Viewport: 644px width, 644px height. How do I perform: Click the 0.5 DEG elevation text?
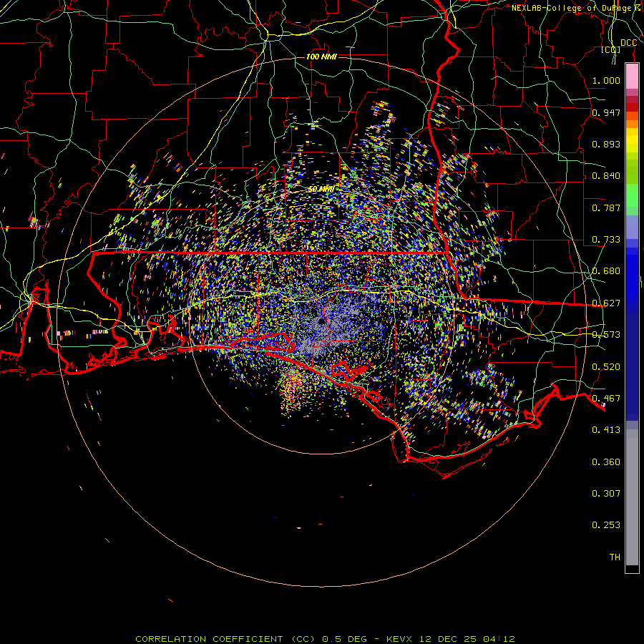[345, 639]
